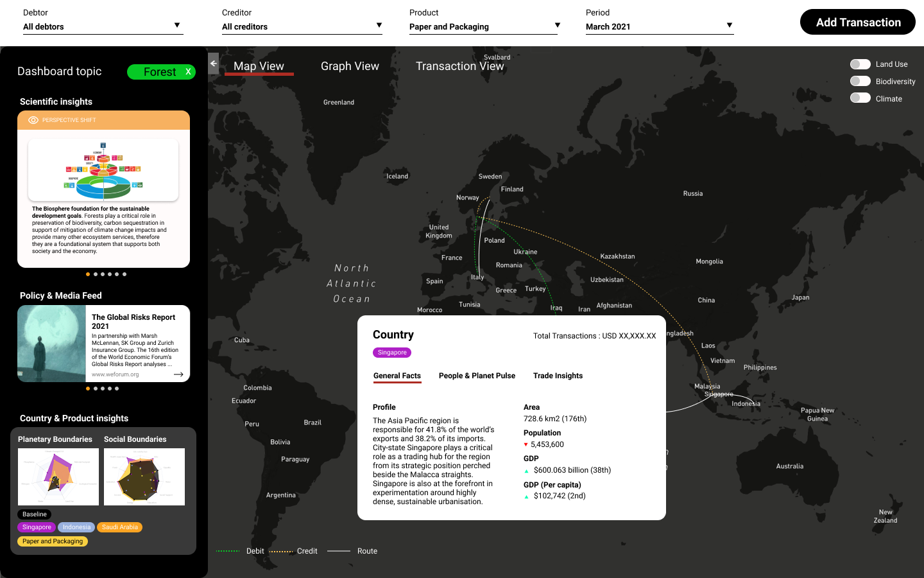
Task: Open the People & Planet Pulse tab
Action: click(477, 376)
